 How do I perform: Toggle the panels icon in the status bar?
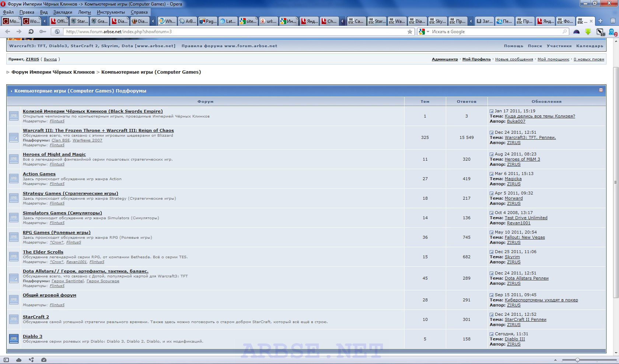click(6, 360)
